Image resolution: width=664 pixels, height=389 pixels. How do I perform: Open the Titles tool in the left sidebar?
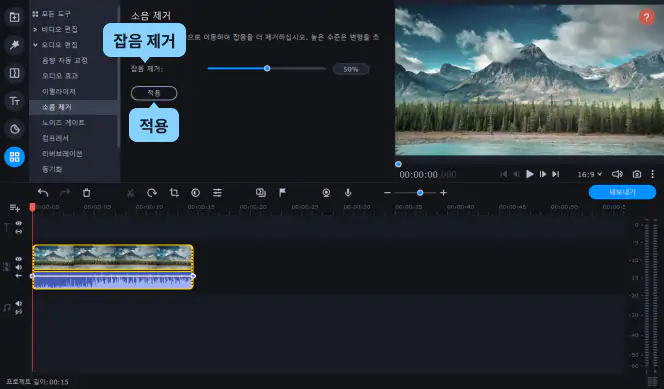click(x=14, y=101)
